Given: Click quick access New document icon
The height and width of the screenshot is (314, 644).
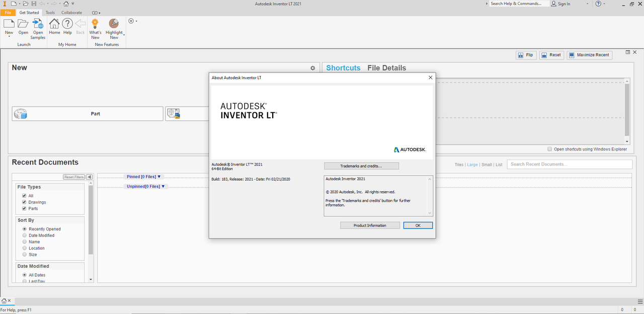Looking at the screenshot, I should tap(14, 4).
